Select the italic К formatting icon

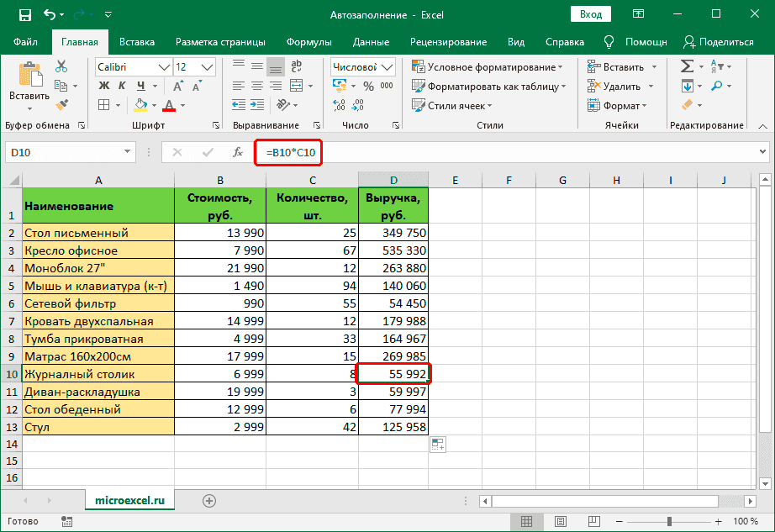click(x=122, y=86)
